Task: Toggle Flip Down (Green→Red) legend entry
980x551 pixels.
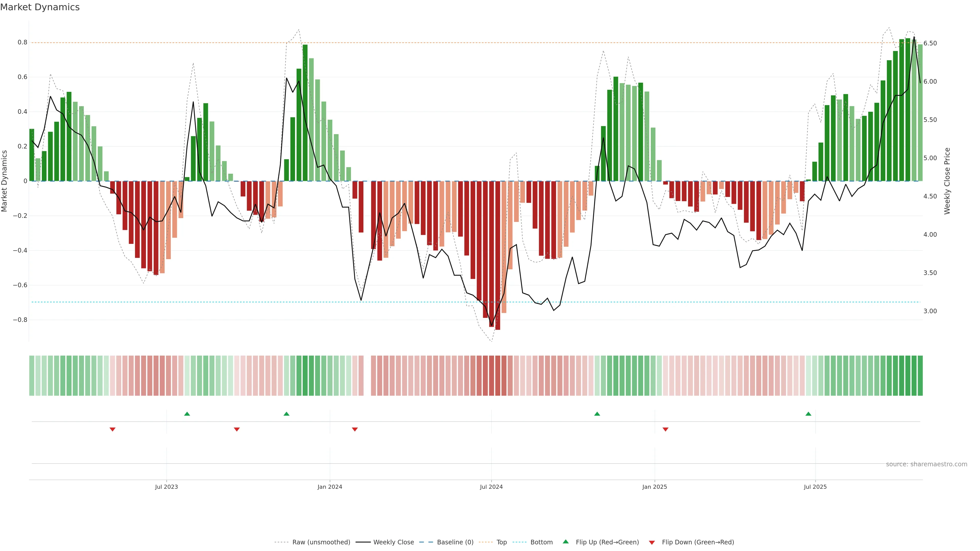Action: click(x=698, y=542)
